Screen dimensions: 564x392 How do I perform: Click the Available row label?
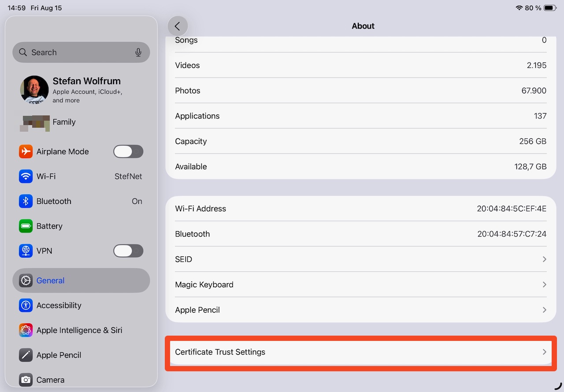click(191, 166)
